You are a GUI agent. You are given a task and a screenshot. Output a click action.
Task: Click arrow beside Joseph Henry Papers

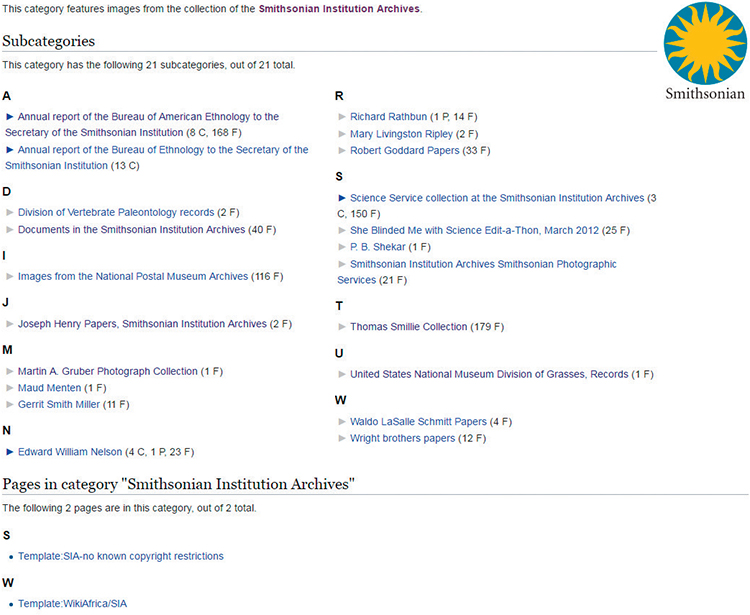coord(10,324)
